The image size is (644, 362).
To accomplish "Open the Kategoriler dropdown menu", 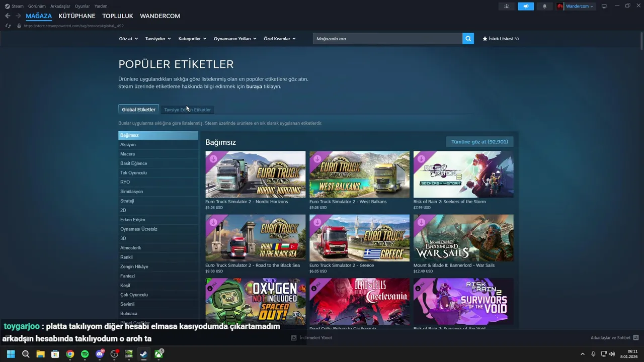I will [192, 39].
